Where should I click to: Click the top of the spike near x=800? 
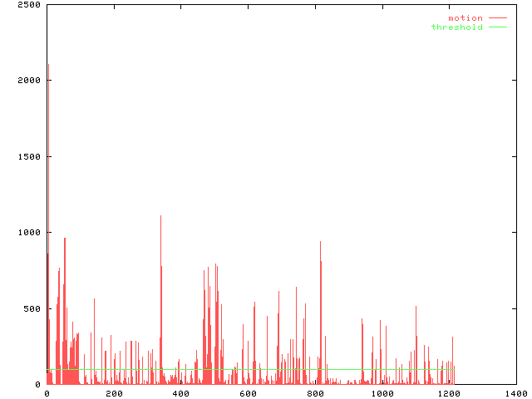(320, 243)
